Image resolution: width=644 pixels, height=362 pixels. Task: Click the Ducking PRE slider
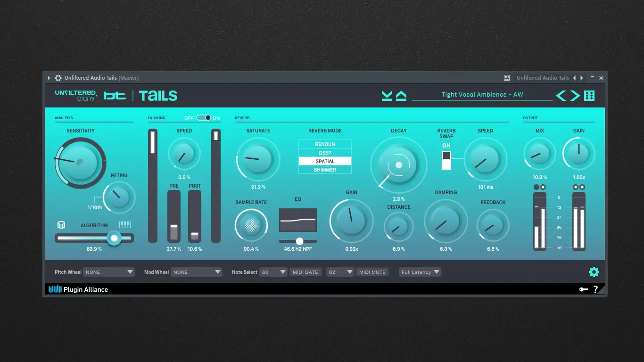[174, 216]
